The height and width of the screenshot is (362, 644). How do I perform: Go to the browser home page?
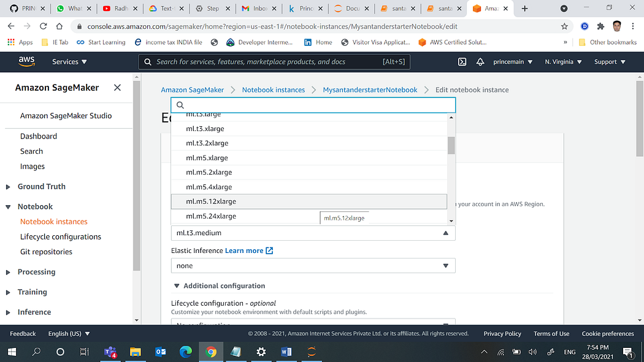click(x=59, y=26)
